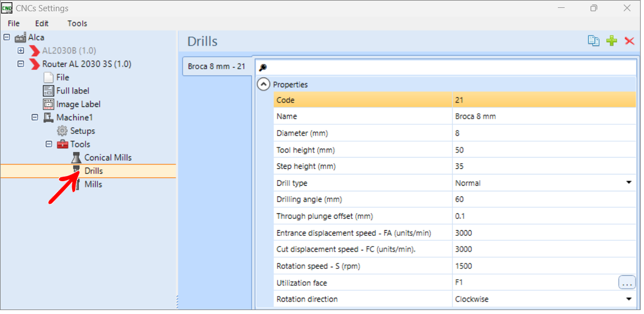Select the Broca 8 mm - 21 tab

coord(216,66)
